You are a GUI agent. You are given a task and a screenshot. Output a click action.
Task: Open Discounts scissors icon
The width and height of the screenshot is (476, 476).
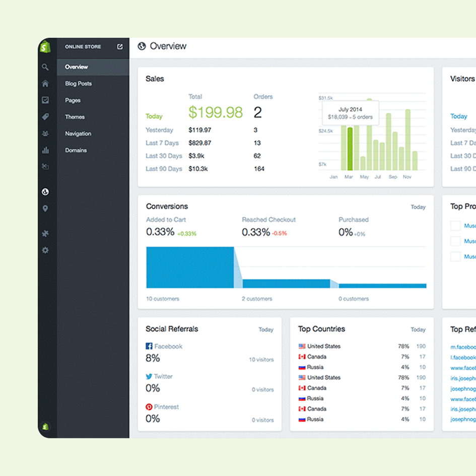(45, 167)
